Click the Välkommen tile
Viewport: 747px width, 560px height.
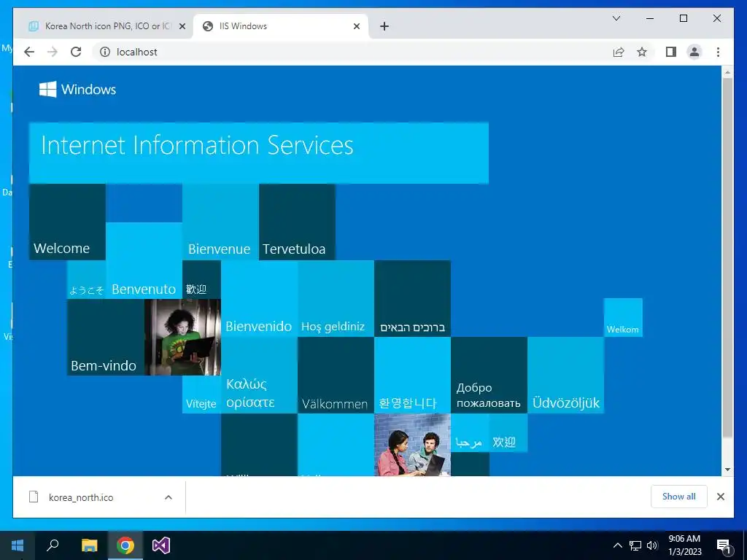tap(336, 376)
